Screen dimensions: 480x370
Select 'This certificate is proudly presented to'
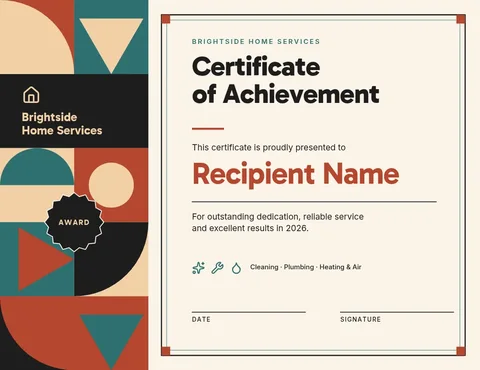point(269,147)
